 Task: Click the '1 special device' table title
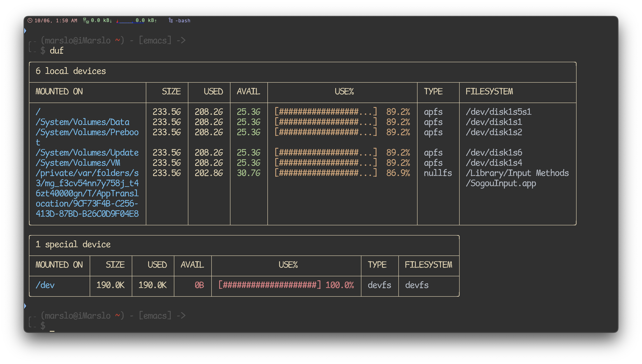coord(73,244)
